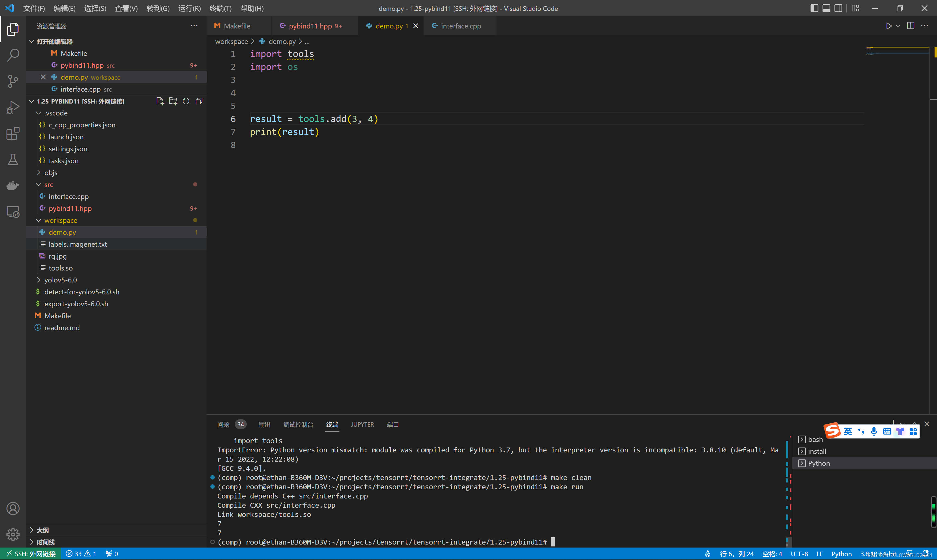Refresh the explorer file tree

click(x=186, y=101)
